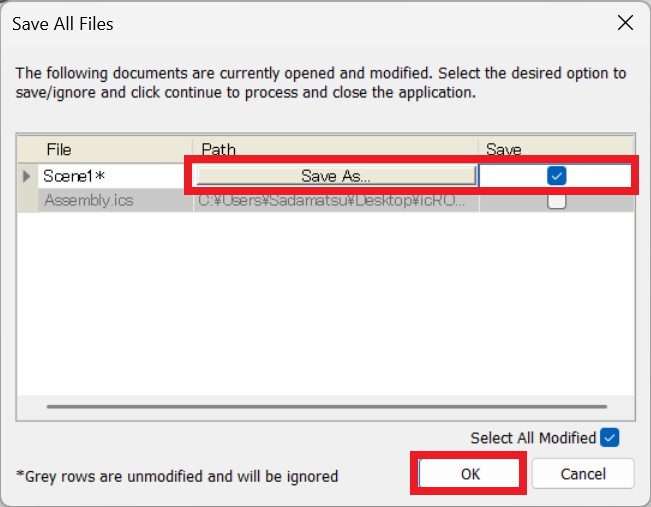Cancel the save dialog
Viewport: 651px width, 507px height.
[x=583, y=474]
